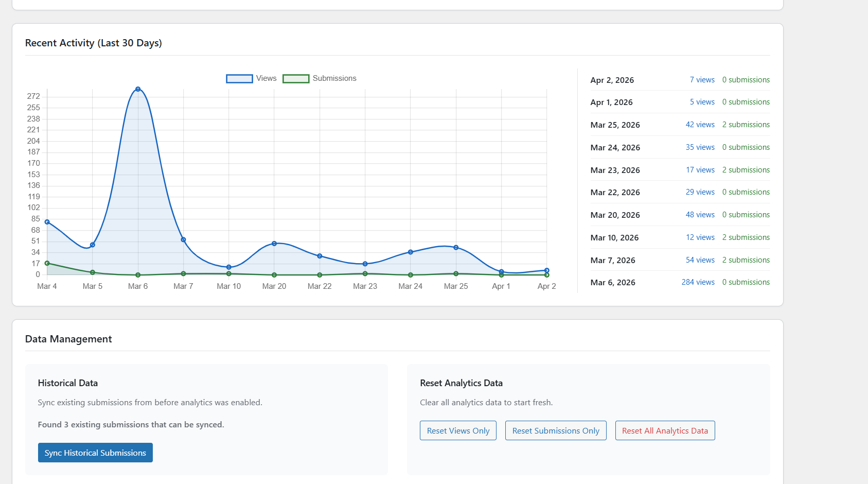
Task: Click "284 views" for Mar 6, 2026
Action: pos(698,282)
